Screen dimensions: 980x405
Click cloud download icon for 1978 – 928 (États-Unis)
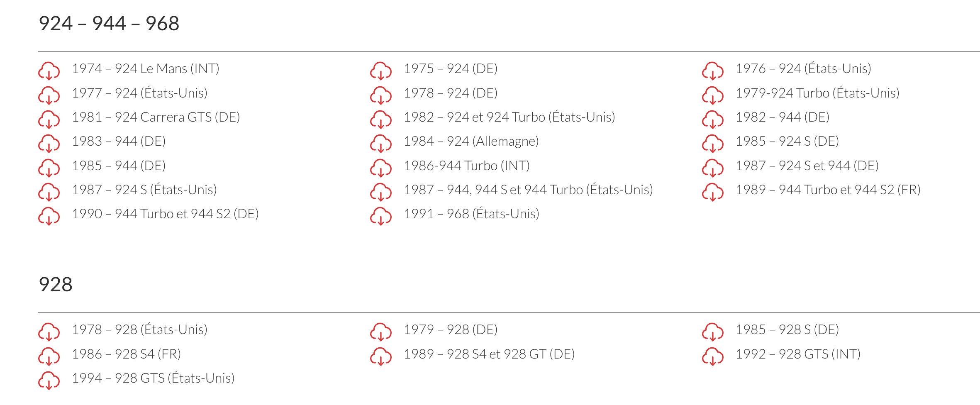click(49, 332)
